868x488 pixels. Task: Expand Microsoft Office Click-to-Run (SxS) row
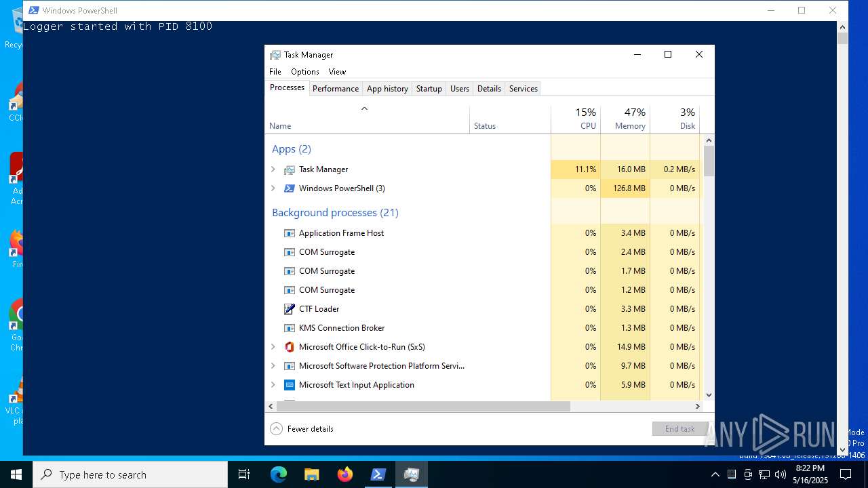click(273, 347)
